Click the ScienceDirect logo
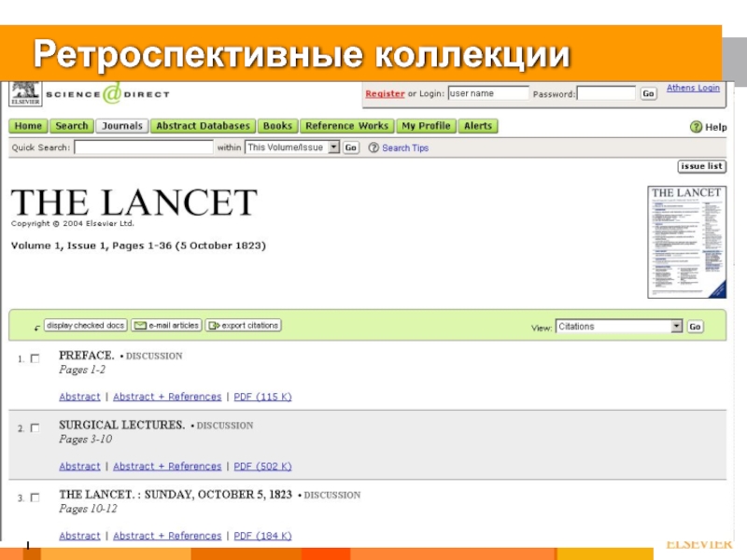Image resolution: width=747 pixels, height=560 pixels. [107, 94]
